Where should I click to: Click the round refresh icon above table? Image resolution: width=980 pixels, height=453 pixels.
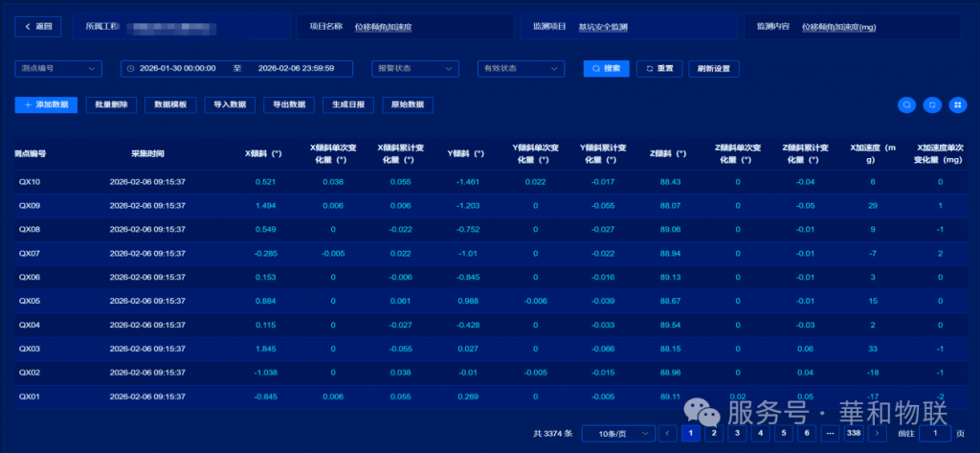tap(932, 105)
